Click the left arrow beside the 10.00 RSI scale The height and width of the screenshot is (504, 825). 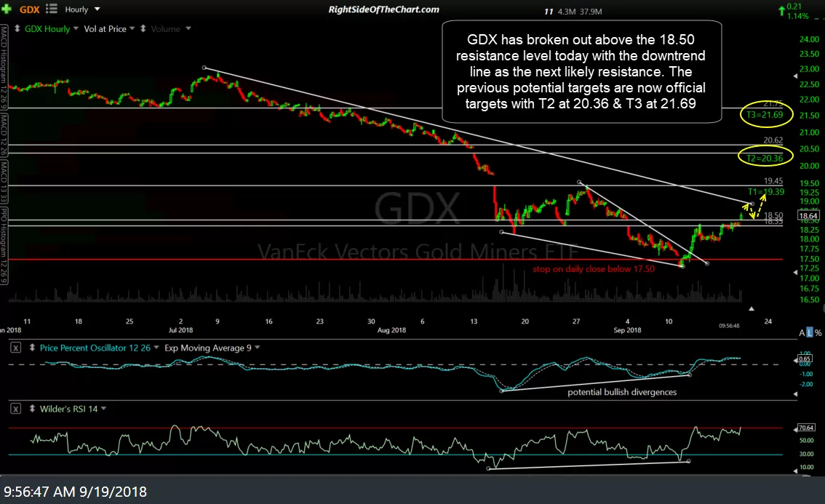click(x=795, y=471)
